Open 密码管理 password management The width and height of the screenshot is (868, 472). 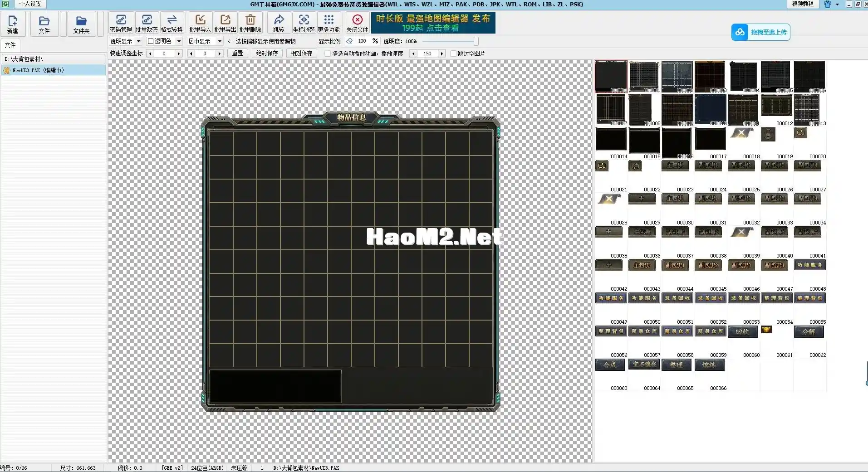point(121,23)
